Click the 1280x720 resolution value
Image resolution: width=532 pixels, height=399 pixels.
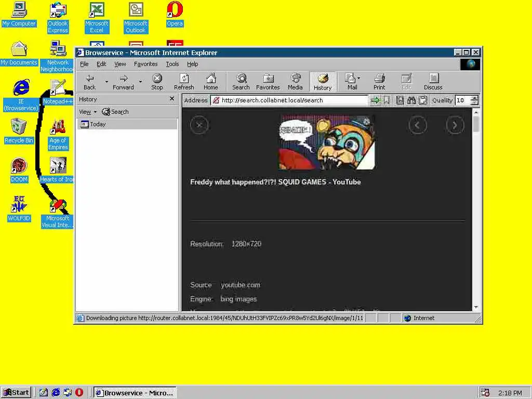(246, 244)
